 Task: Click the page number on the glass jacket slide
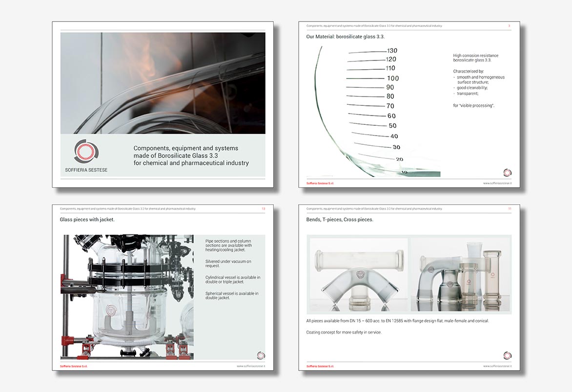click(264, 209)
